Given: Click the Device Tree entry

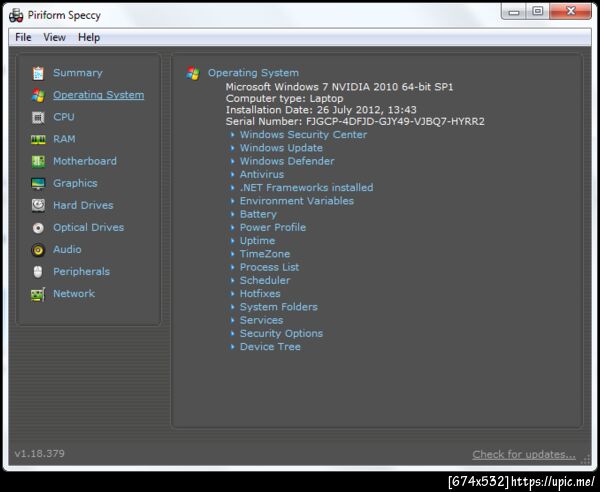Looking at the screenshot, I should pyautogui.click(x=270, y=347).
